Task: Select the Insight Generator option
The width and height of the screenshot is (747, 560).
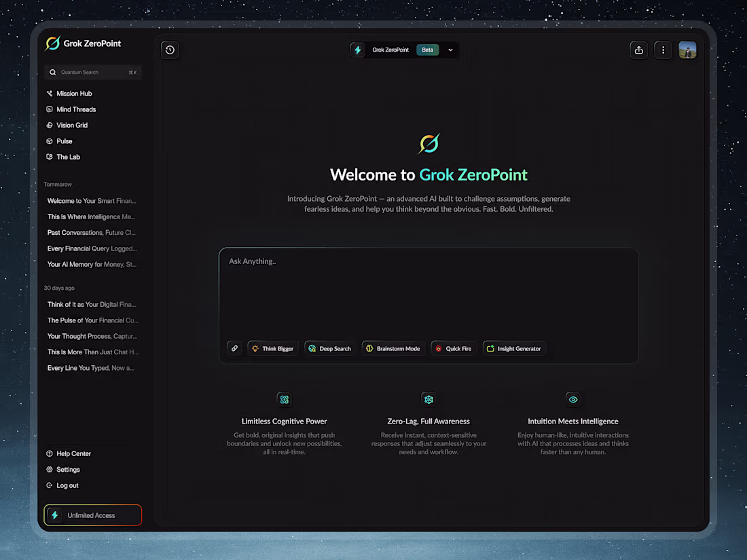Action: point(515,348)
